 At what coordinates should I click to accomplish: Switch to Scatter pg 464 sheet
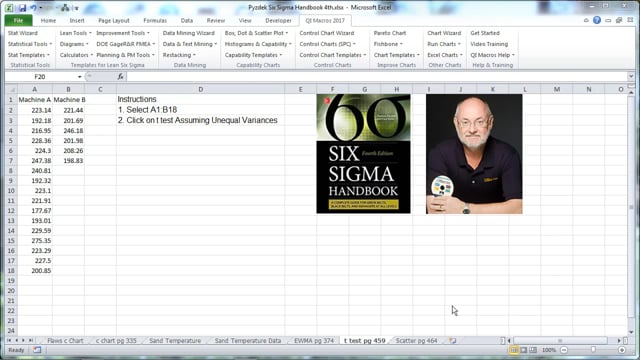(x=416, y=340)
